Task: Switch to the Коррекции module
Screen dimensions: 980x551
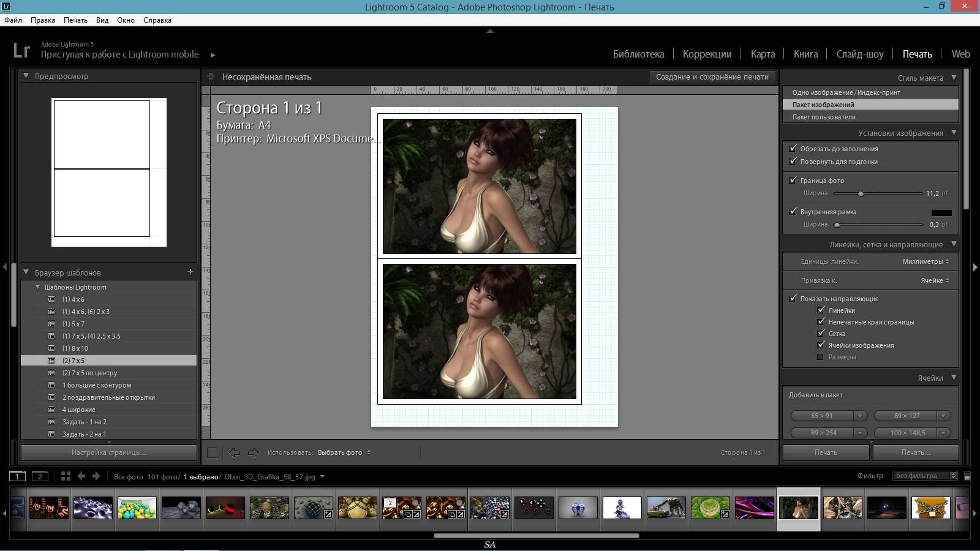Action: (x=707, y=54)
